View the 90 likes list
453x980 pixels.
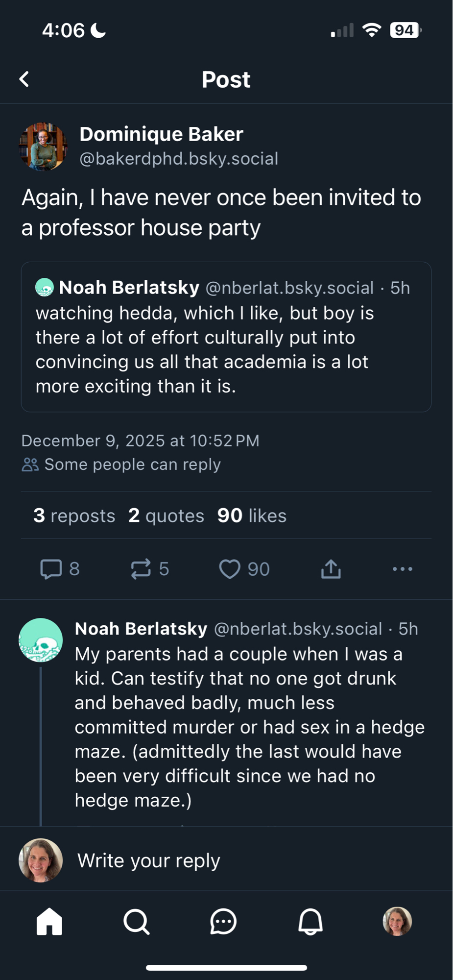pyautogui.click(x=252, y=515)
